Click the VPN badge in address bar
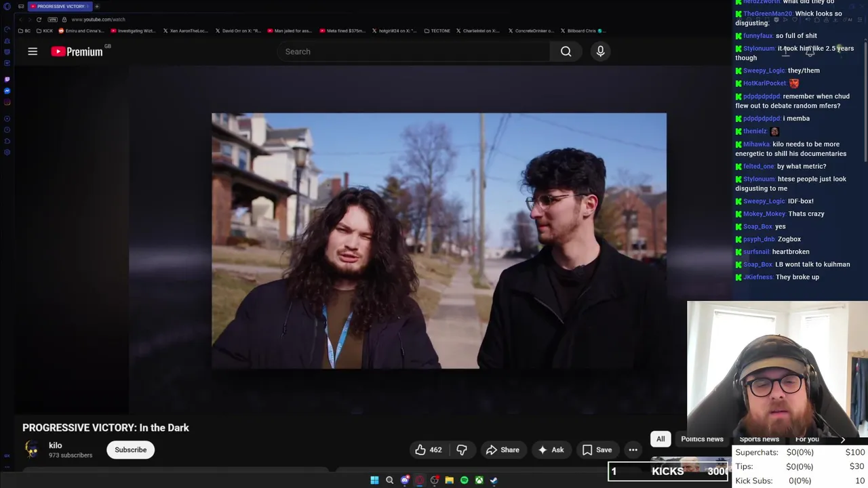 54,20
